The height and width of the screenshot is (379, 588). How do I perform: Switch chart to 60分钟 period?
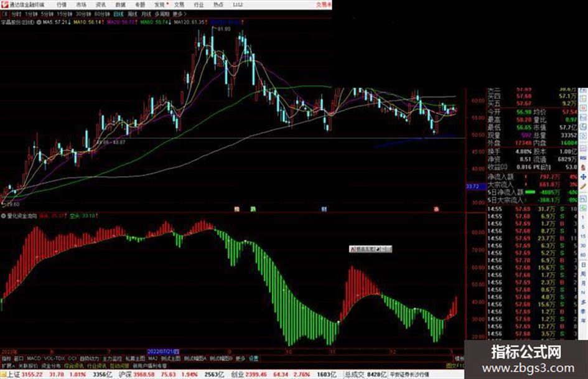pyautogui.click(x=102, y=14)
